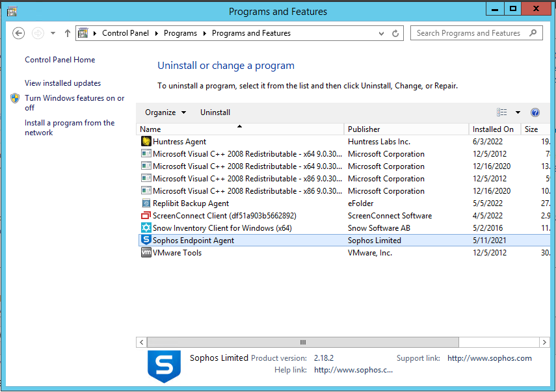Open Turn Windows features on or off
The image size is (556, 392).
[x=75, y=103]
